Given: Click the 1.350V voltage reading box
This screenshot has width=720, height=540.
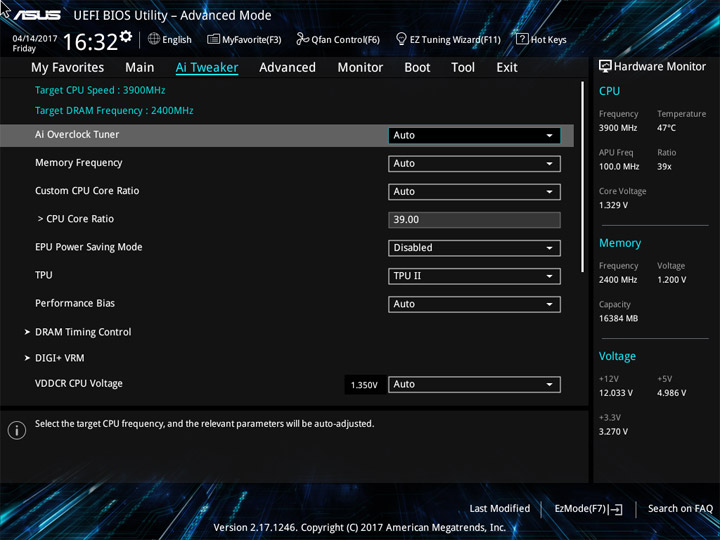Looking at the screenshot, I should point(364,385).
